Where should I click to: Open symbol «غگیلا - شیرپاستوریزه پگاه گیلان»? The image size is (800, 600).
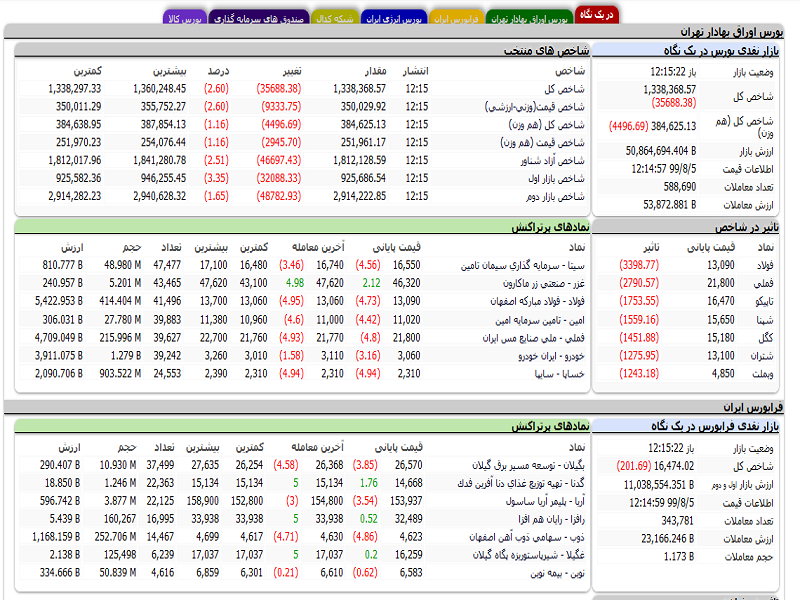coord(529,555)
